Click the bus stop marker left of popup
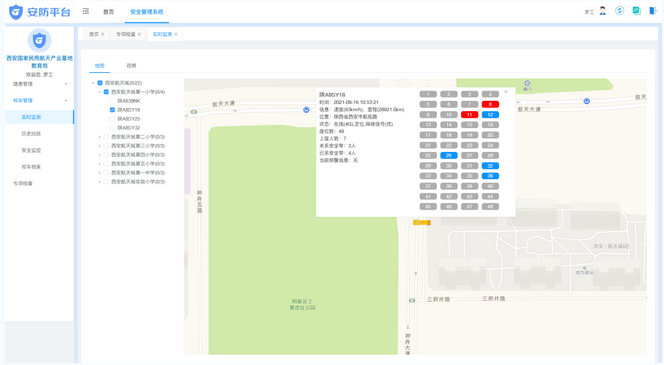The height and width of the screenshot is (365, 664). (306, 110)
